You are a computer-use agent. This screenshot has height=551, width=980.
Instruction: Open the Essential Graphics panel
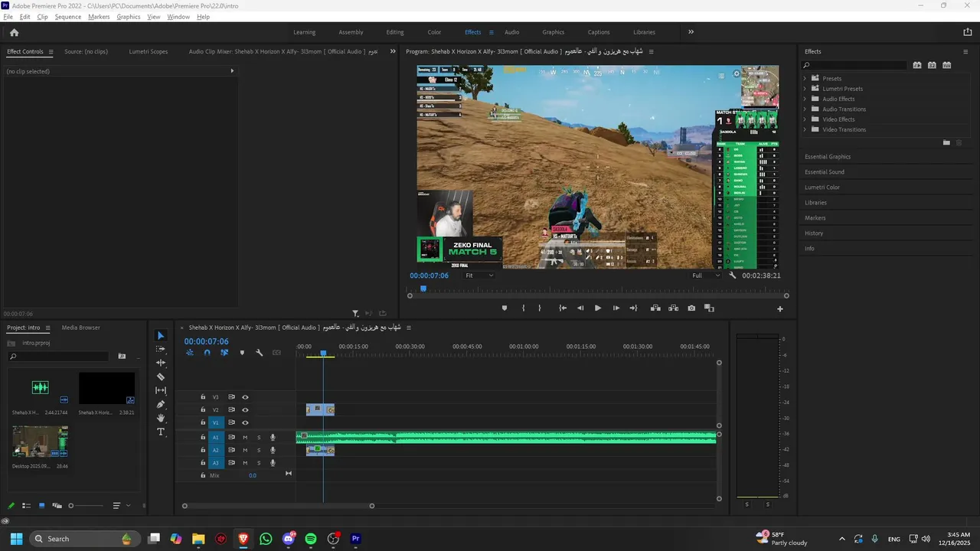[x=828, y=157]
